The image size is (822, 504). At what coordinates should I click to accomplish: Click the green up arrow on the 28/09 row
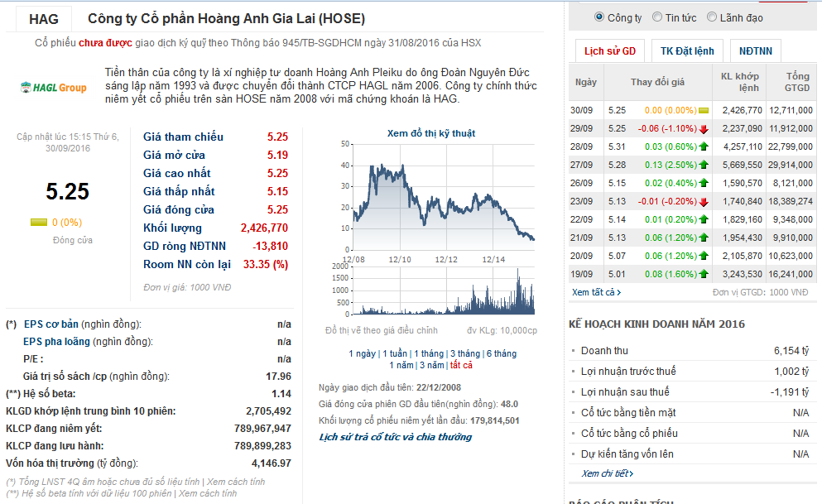(704, 146)
